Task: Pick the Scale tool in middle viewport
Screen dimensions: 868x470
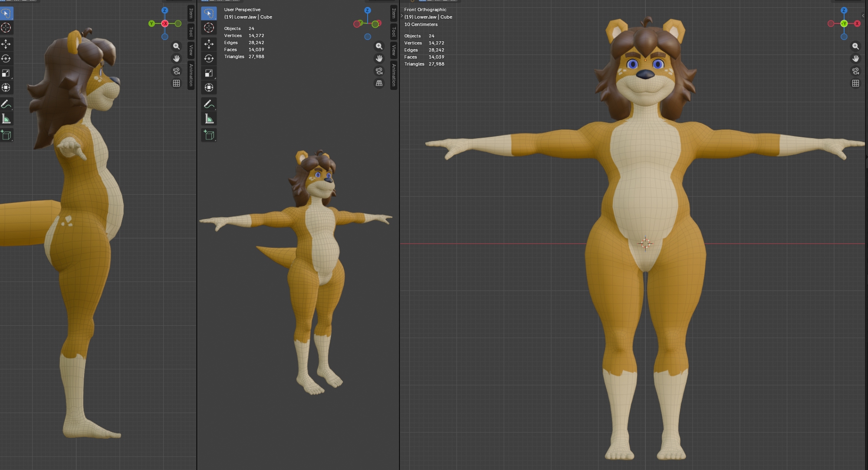Action: pyautogui.click(x=209, y=73)
